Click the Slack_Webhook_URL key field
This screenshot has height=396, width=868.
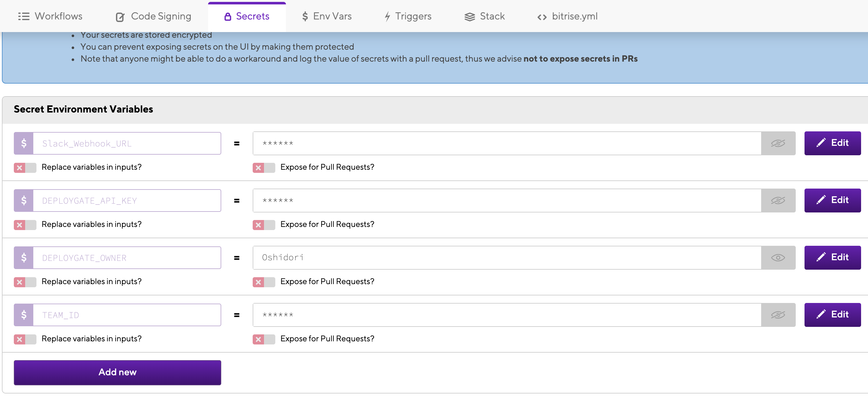click(127, 143)
